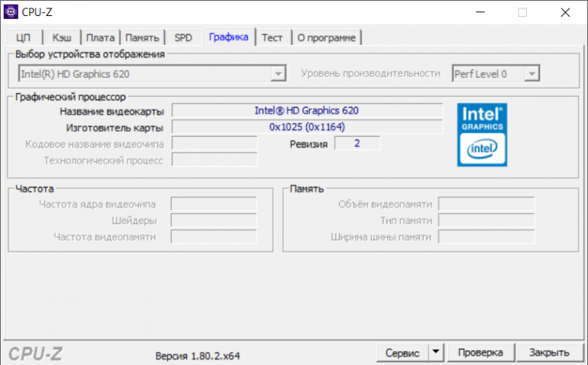
Task: Click the Изготовитель карты label
Action: point(115,128)
